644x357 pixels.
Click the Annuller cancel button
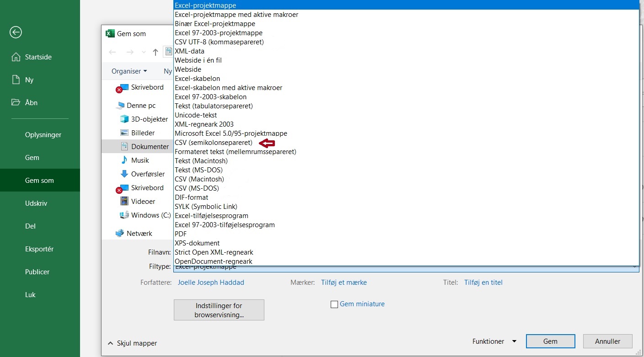coord(608,341)
